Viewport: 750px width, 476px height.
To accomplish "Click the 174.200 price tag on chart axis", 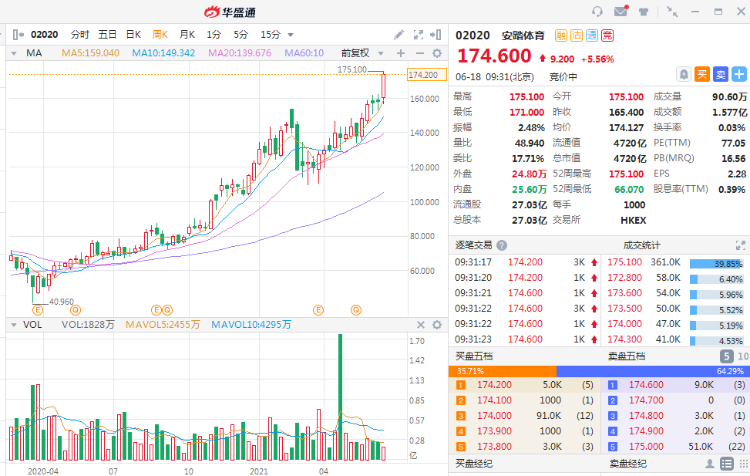I will point(427,75).
